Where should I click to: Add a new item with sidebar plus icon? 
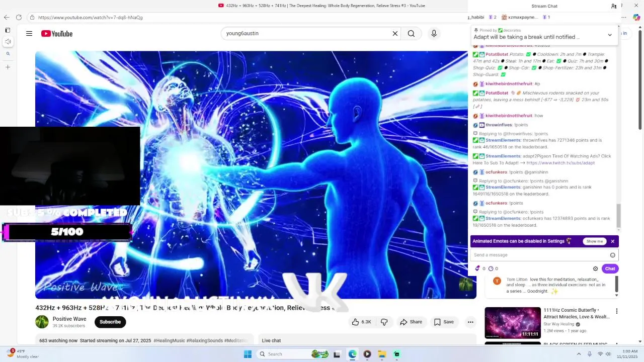tap(8, 67)
